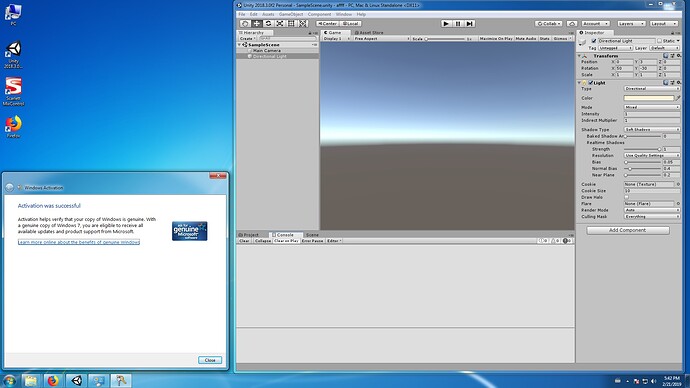Screen dimensions: 690x388
Task: Toggle Mute Audio in Game view
Action: pos(526,38)
